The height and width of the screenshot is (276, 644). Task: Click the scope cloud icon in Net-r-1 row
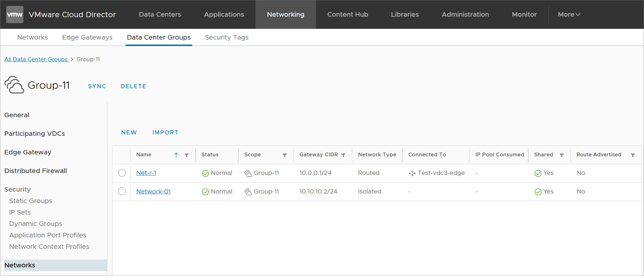tap(248, 173)
